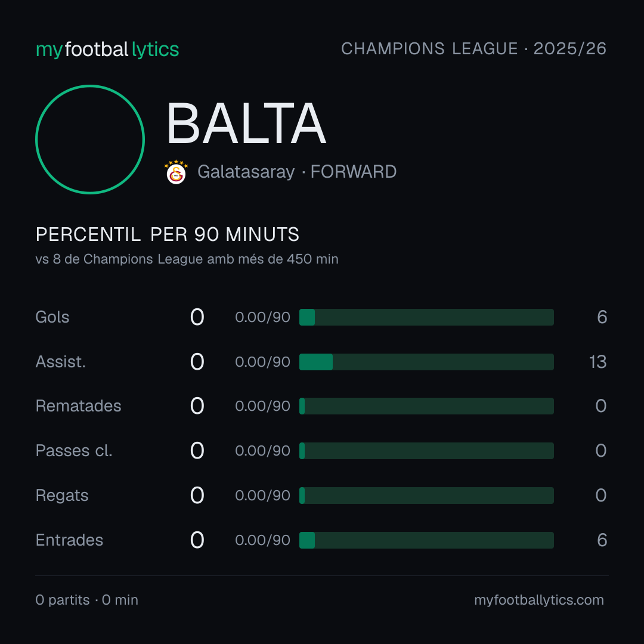Select the Gols stat label

(x=52, y=317)
